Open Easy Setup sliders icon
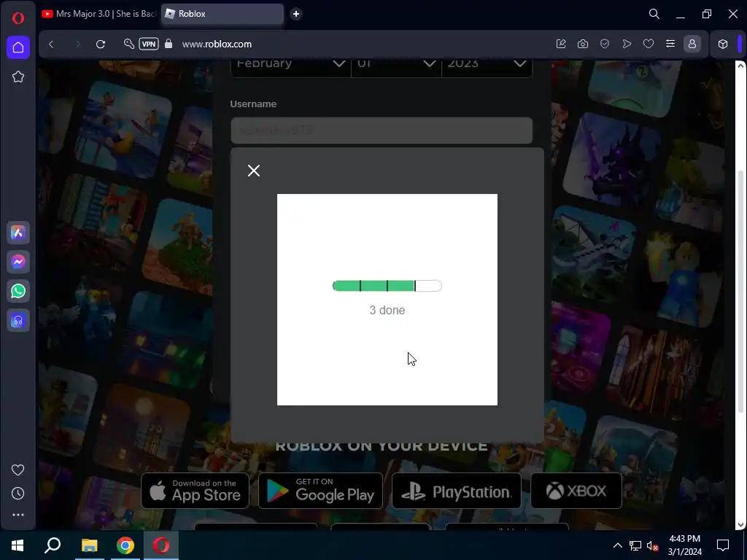Image resolution: width=747 pixels, height=560 pixels. point(670,44)
